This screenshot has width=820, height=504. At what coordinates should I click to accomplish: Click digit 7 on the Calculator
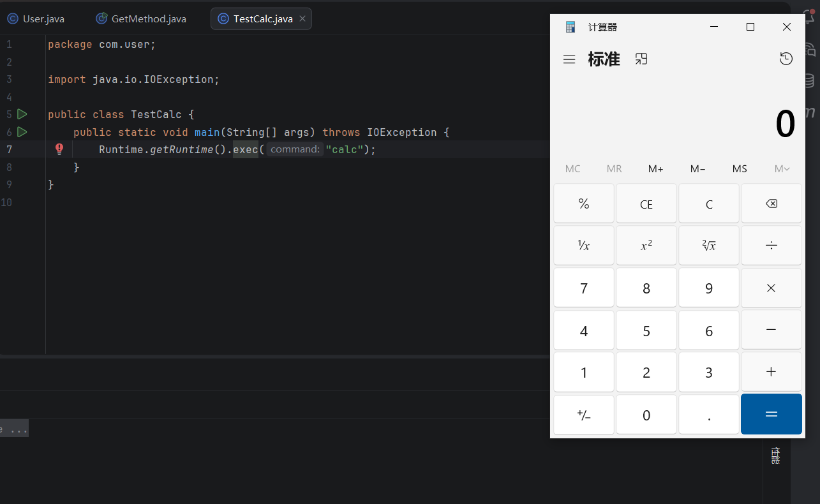click(x=583, y=288)
